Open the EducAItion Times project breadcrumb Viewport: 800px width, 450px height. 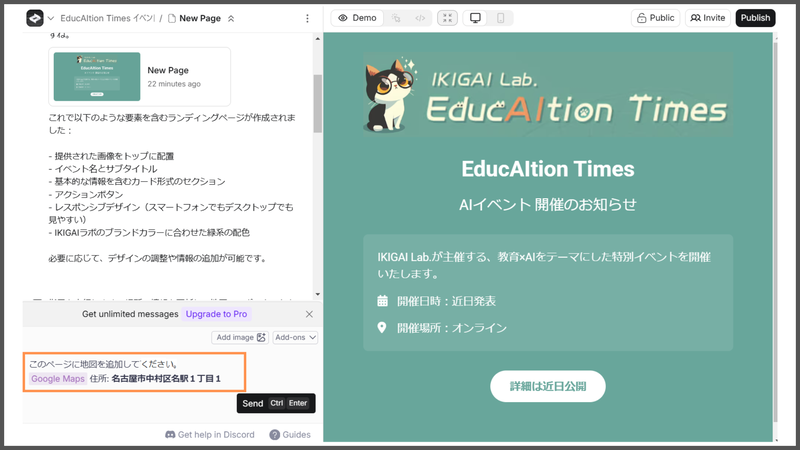(107, 18)
